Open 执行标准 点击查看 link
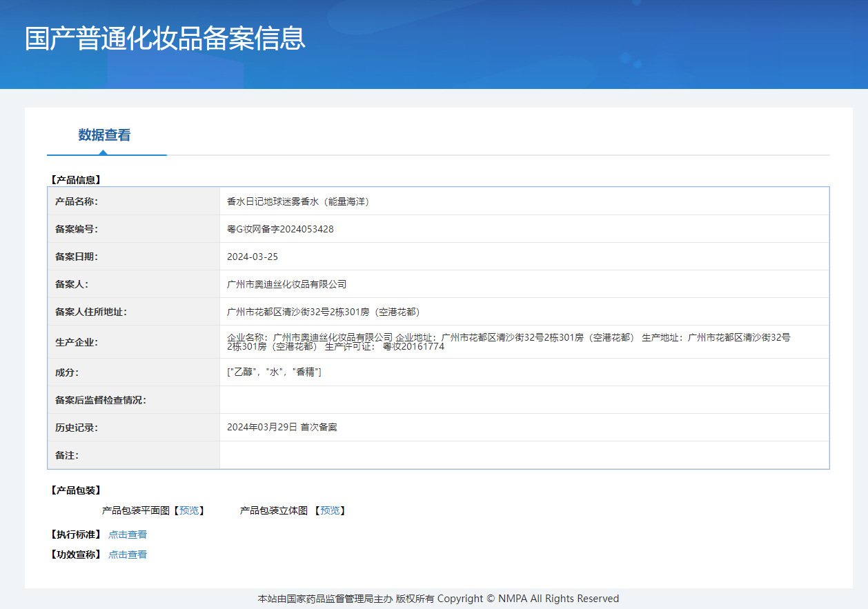This screenshot has width=868, height=609. pos(128,535)
